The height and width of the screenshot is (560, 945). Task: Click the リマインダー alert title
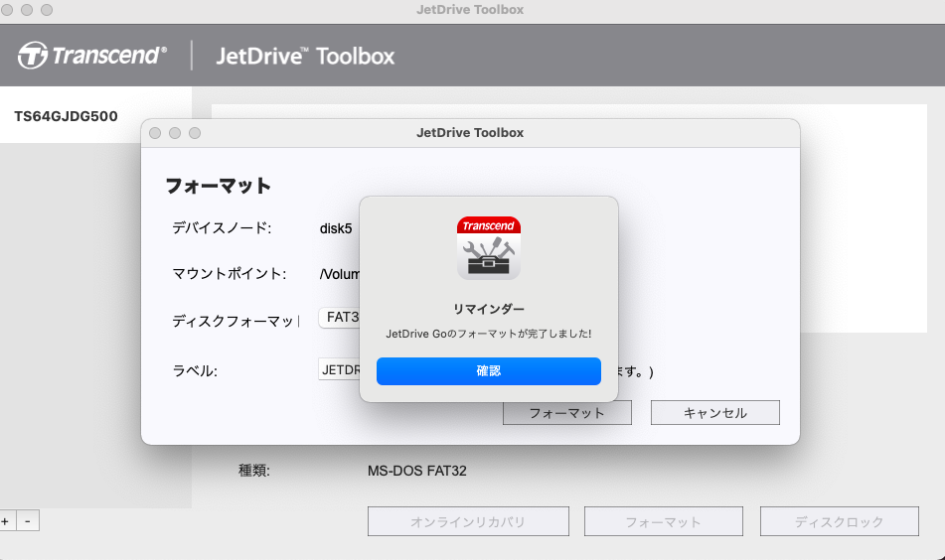[488, 309]
